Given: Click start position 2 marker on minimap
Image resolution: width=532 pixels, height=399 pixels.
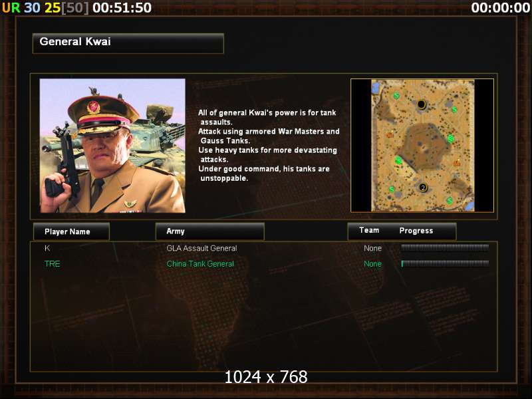Looking at the screenshot, I should coord(423,188).
